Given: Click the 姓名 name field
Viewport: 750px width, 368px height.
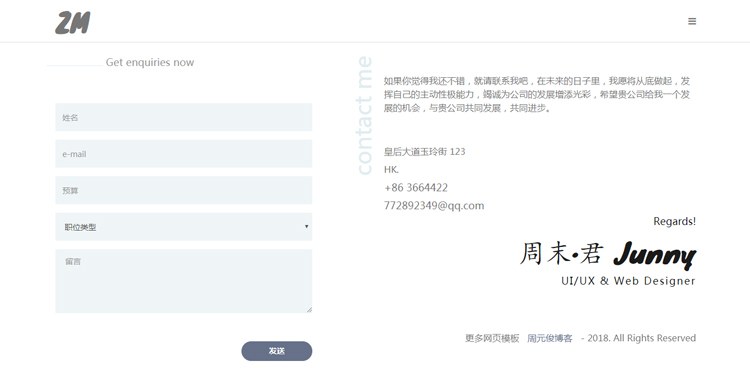Looking at the screenshot, I should [x=184, y=117].
